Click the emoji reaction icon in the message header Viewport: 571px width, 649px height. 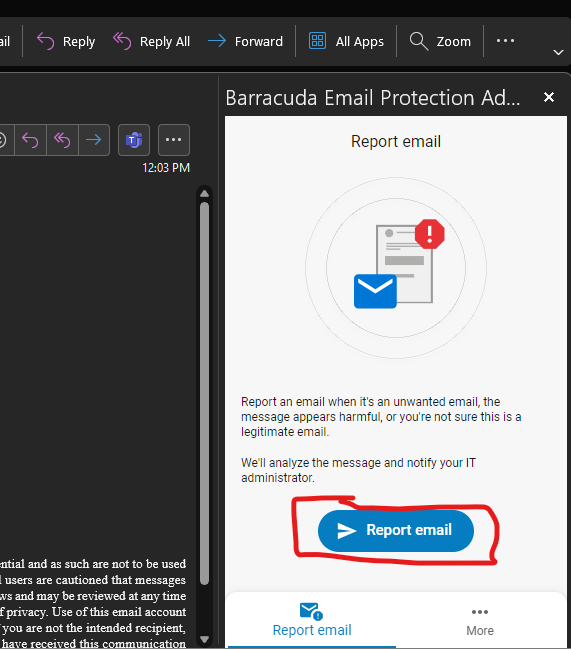pos(3,140)
